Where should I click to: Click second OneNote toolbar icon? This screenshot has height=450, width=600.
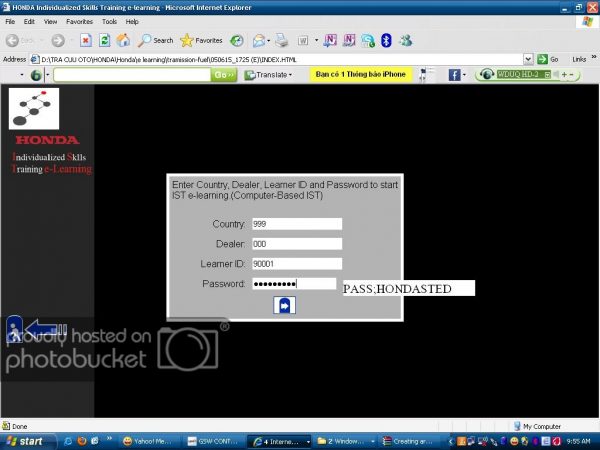(x=349, y=40)
